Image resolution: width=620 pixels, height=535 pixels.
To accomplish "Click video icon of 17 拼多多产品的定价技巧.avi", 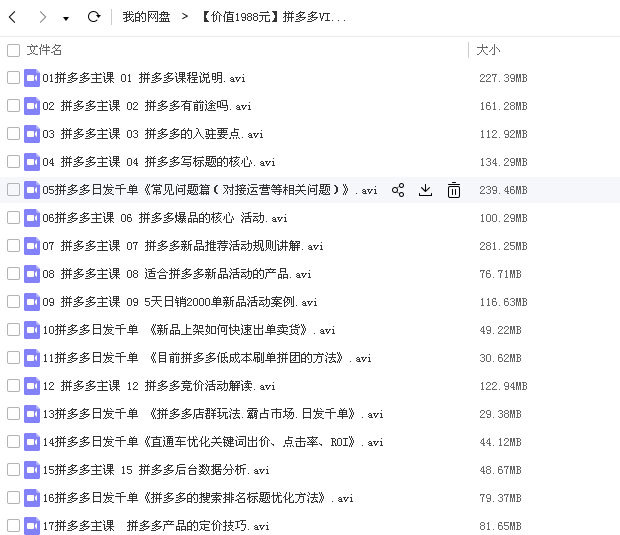I will (x=32, y=526).
